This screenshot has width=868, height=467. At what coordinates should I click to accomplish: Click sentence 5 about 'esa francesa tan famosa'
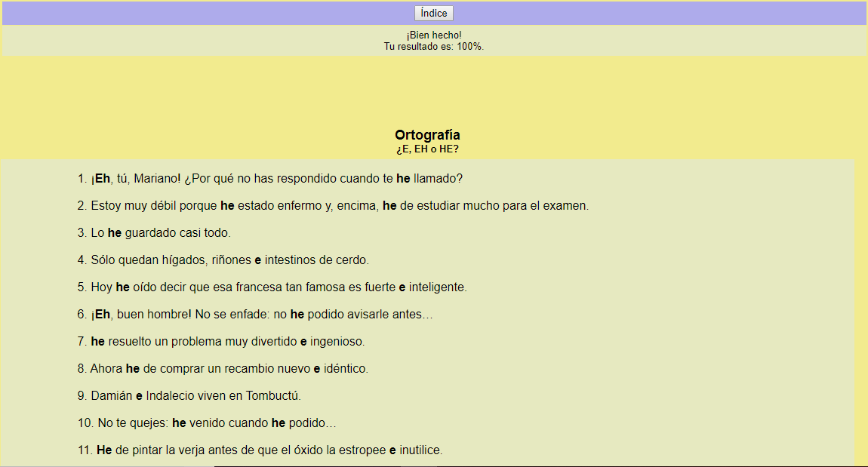(x=272, y=287)
